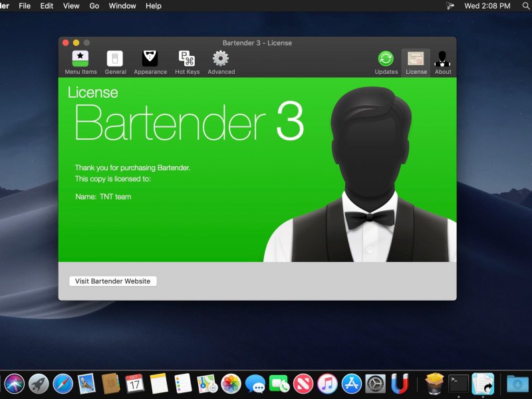532x399 pixels.
Task: Minimize the Bartender window with yellow button
Action: pos(76,43)
